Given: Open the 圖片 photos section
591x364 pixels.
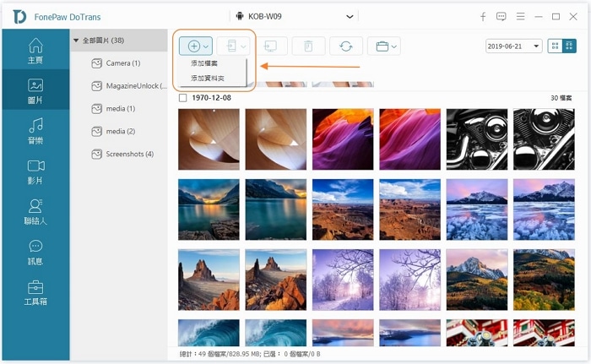Looking at the screenshot, I should click(35, 91).
